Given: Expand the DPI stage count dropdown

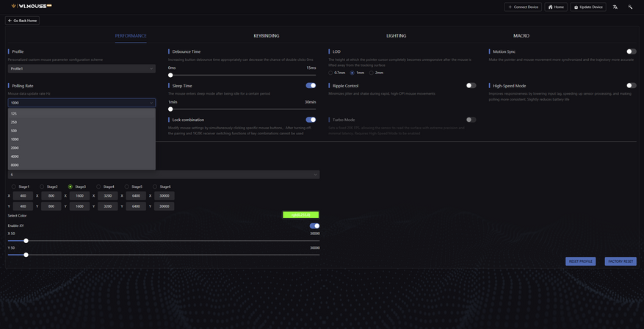Looking at the screenshot, I should (x=164, y=175).
